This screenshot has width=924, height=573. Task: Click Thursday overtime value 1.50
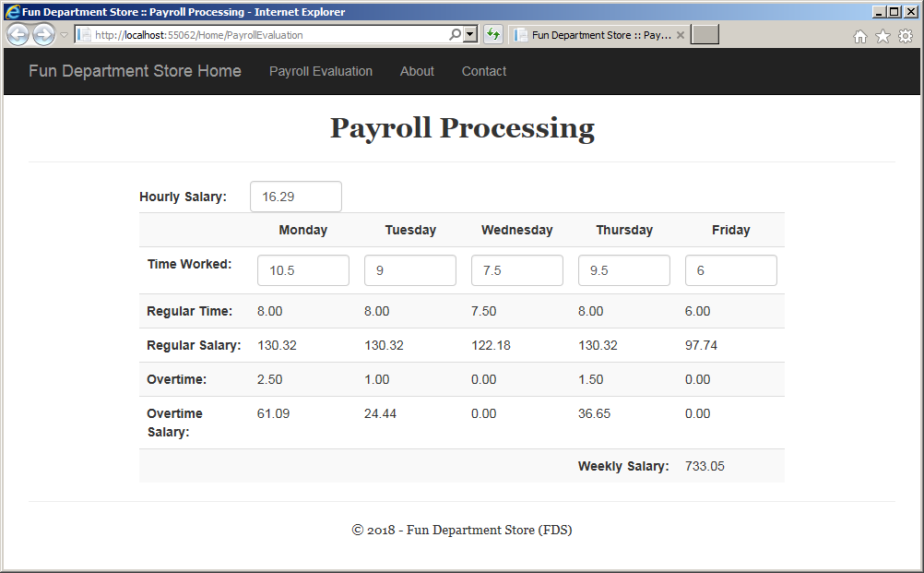tap(590, 379)
